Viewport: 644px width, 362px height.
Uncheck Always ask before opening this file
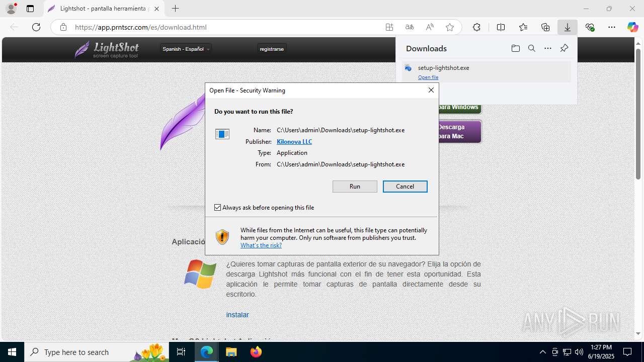[x=218, y=208]
